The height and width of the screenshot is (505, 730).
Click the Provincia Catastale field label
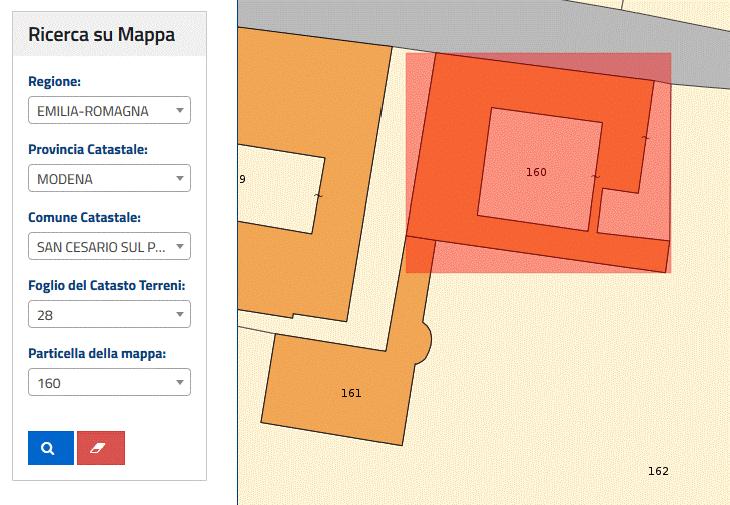click(88, 149)
